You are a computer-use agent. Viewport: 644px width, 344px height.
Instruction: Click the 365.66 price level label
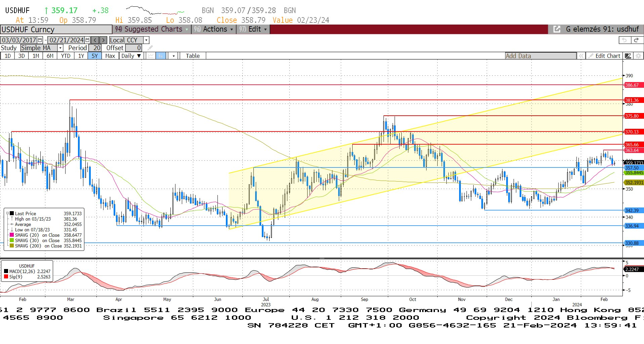[x=634, y=145]
